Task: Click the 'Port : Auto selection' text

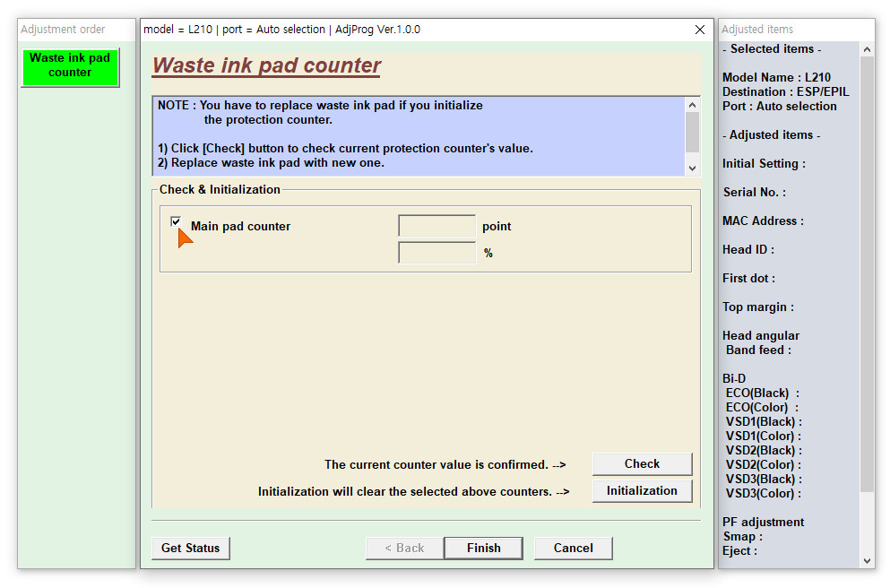Action: [780, 106]
